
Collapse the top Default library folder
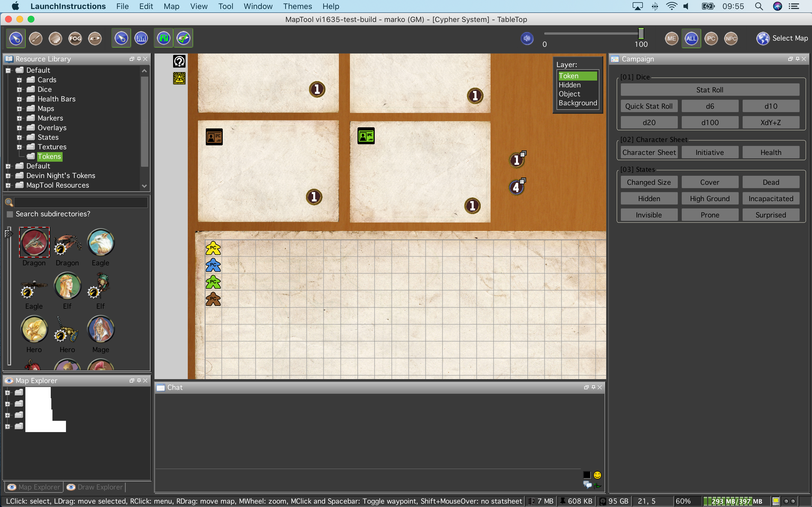(8, 70)
